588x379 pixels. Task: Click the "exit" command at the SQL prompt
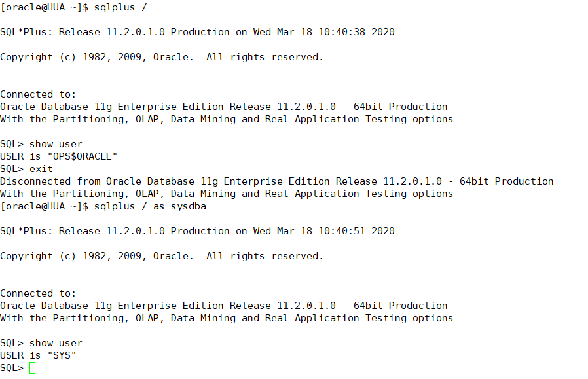pos(41,169)
